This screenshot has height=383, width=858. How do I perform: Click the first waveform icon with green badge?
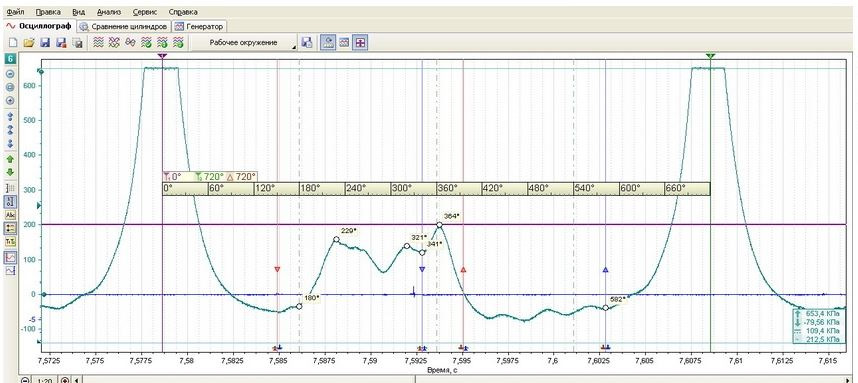coord(146,43)
